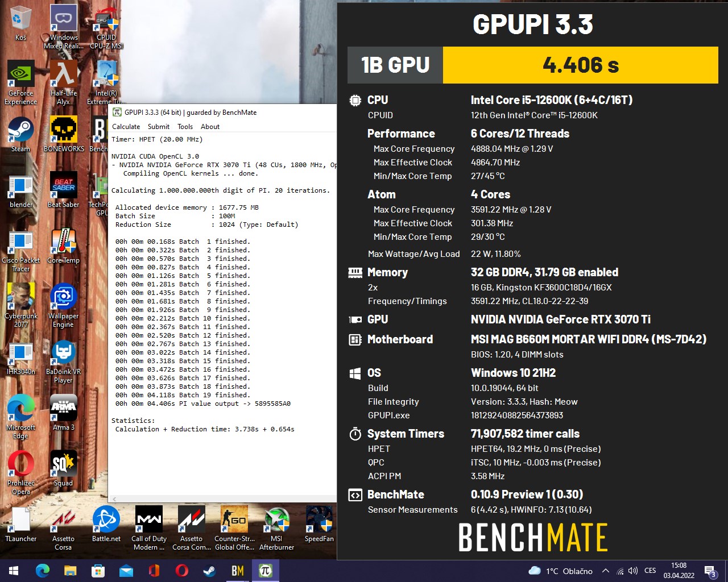Launch Steam from the desktop

point(21,134)
